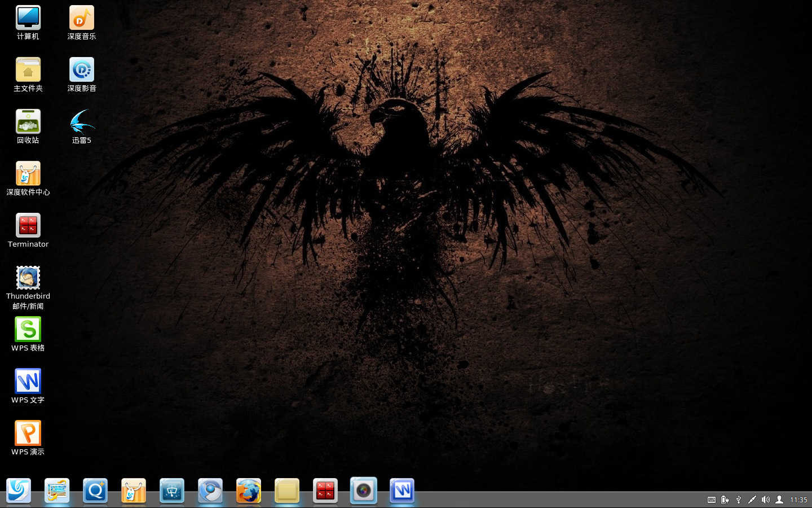The width and height of the screenshot is (812, 508).
Task: Click the USB device tray icon
Action: (739, 500)
